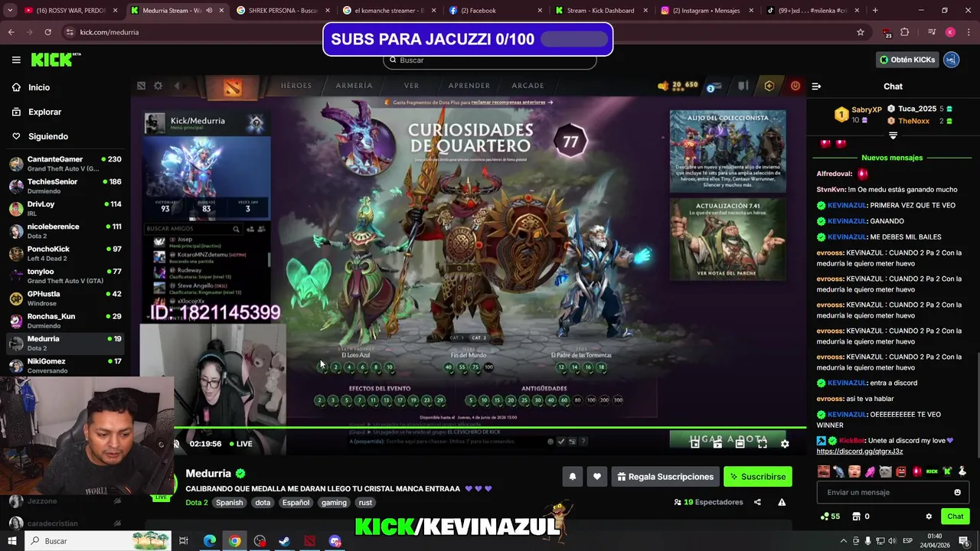Open player settings gear on video
Viewport: 980px width, 551px height.
point(785,444)
